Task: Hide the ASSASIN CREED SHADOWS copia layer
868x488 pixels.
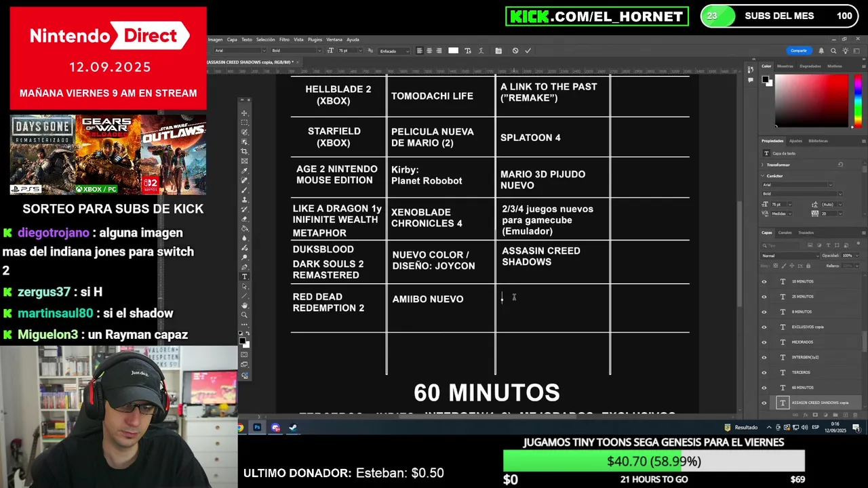Action: (764, 403)
